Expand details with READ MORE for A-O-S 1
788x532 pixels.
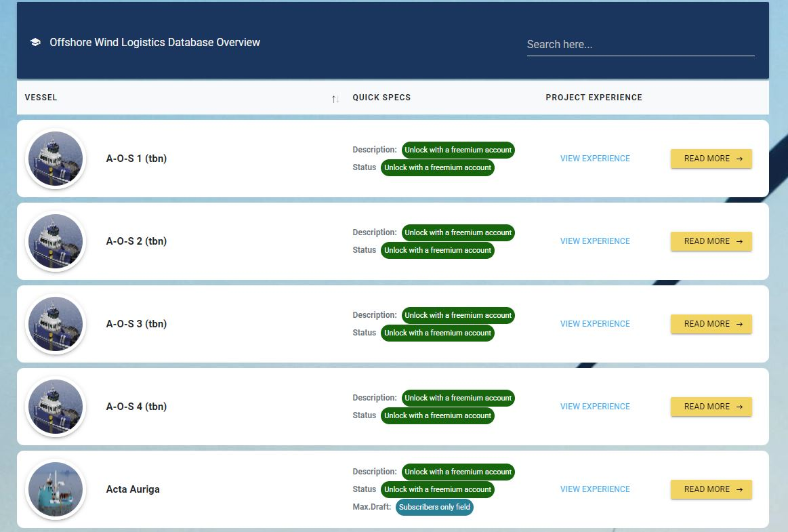click(711, 158)
